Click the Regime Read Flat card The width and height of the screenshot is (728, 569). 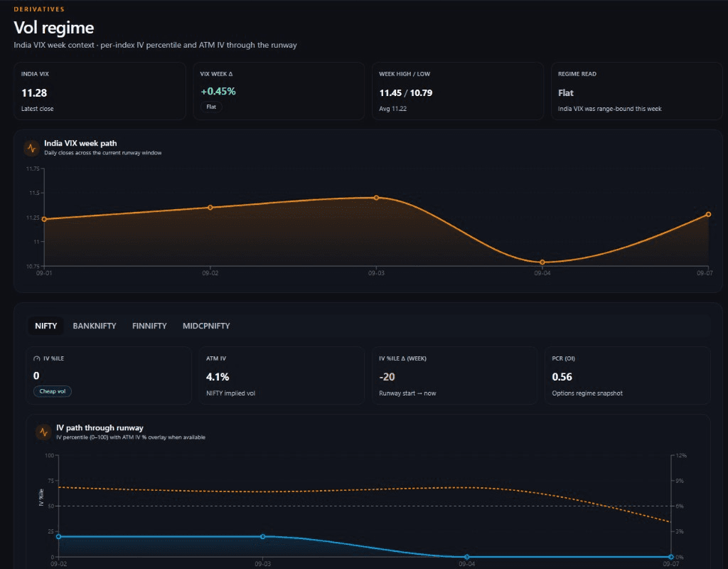click(636, 91)
